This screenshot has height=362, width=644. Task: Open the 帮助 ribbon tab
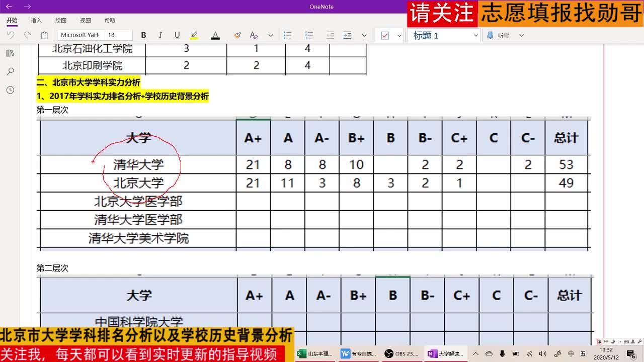[110, 20]
